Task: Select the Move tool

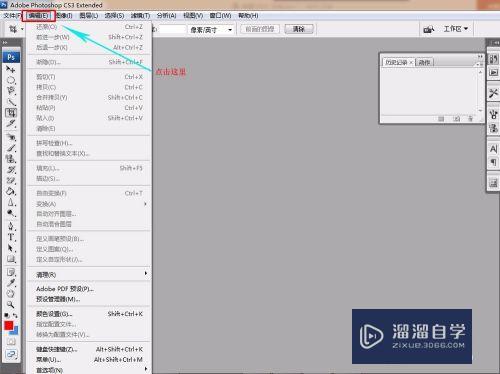Action: pyautogui.click(x=11, y=69)
